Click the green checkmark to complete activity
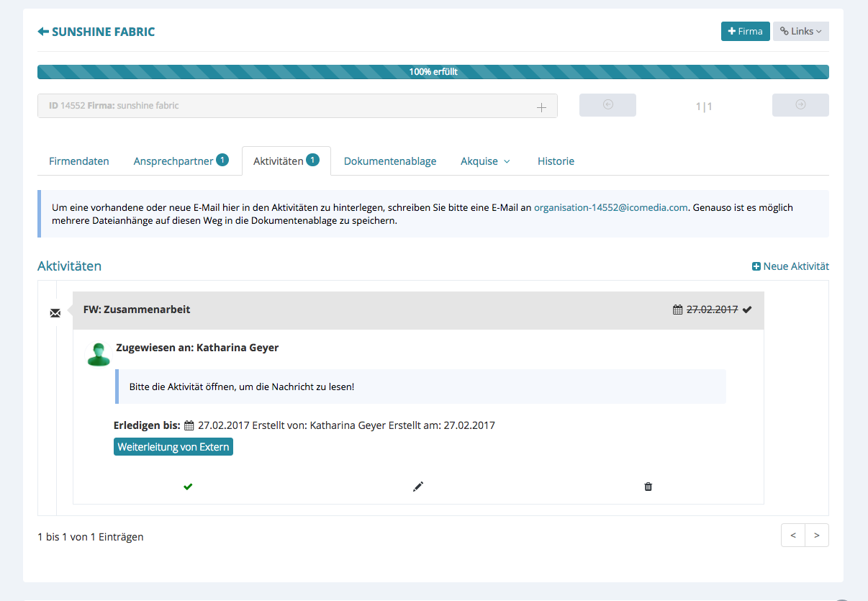The image size is (868, 601). 188,487
